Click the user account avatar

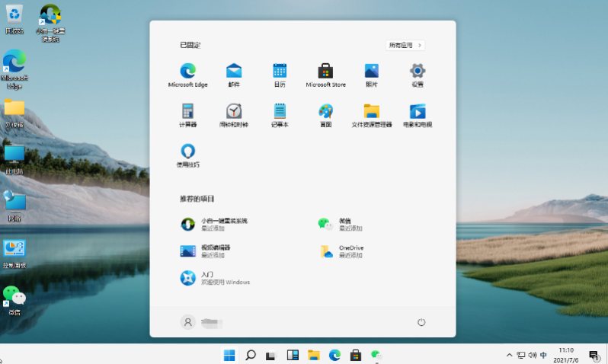click(187, 322)
